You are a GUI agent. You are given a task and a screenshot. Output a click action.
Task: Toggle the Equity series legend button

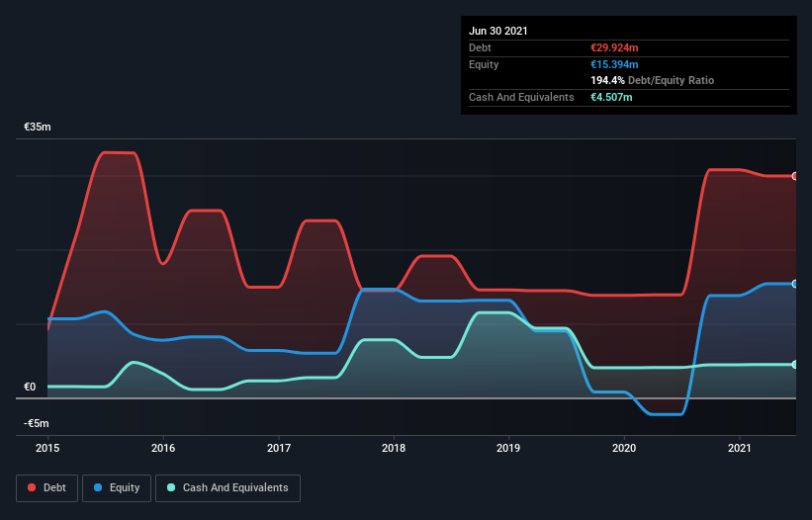point(117,488)
